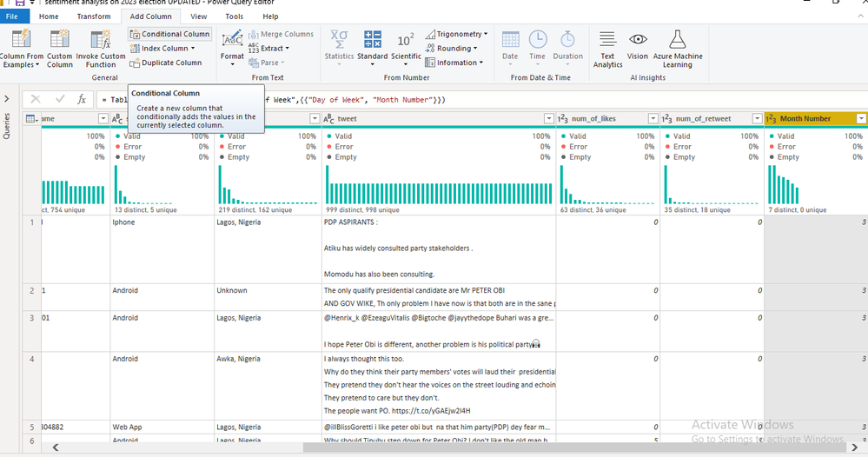This screenshot has height=457, width=868.
Task: Select Merge Columns option
Action: (x=281, y=34)
